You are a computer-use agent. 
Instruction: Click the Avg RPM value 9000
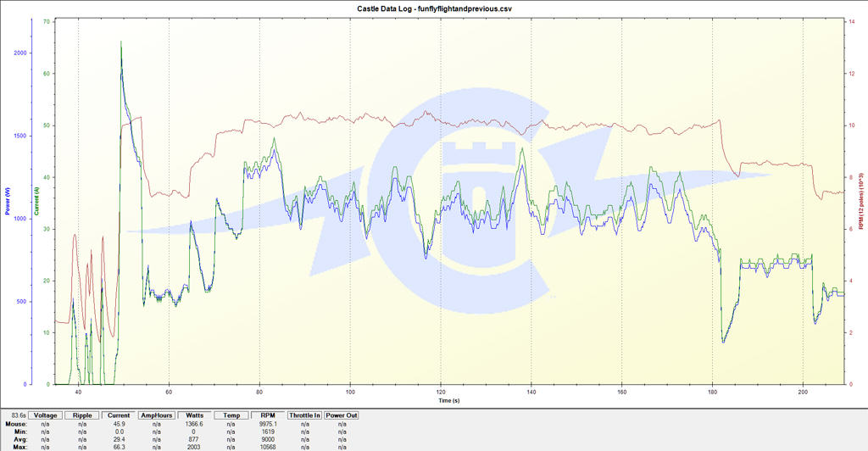click(267, 439)
